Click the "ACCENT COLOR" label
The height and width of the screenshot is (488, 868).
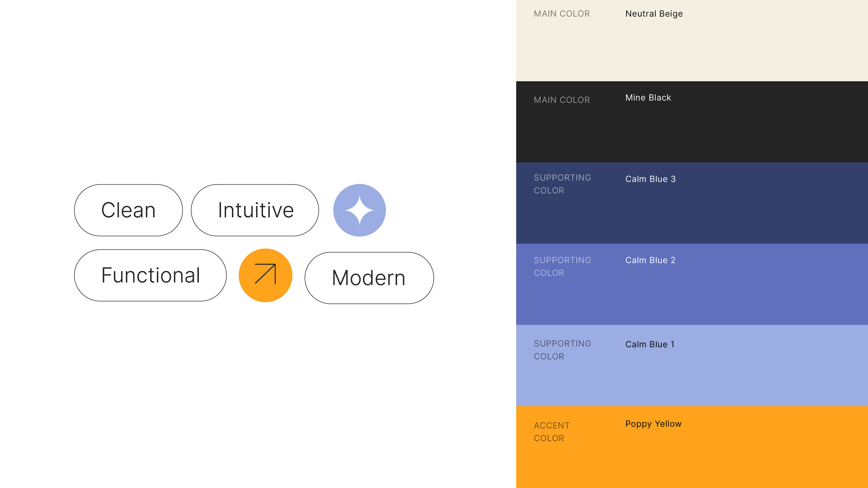coord(552,432)
